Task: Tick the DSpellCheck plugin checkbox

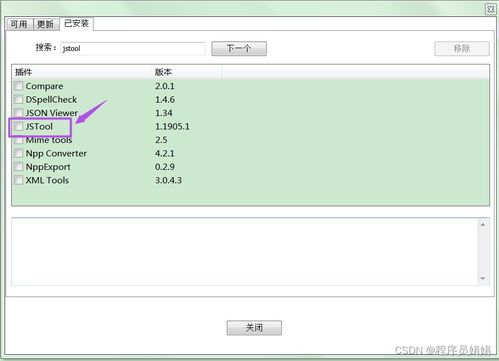Action: point(19,99)
